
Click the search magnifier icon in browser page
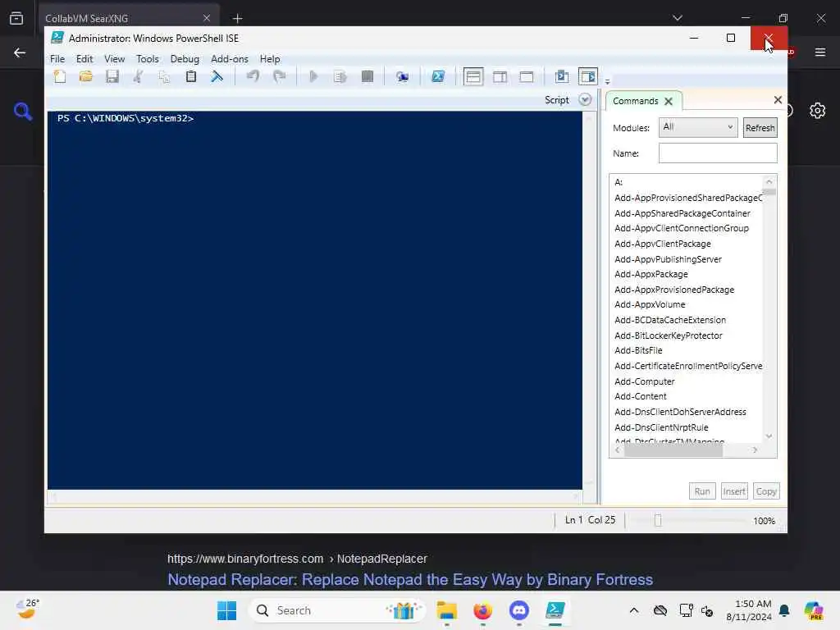pos(22,112)
